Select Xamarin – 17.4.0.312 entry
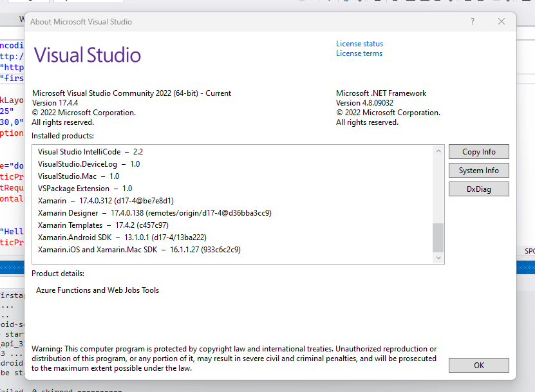 [x=106, y=201]
